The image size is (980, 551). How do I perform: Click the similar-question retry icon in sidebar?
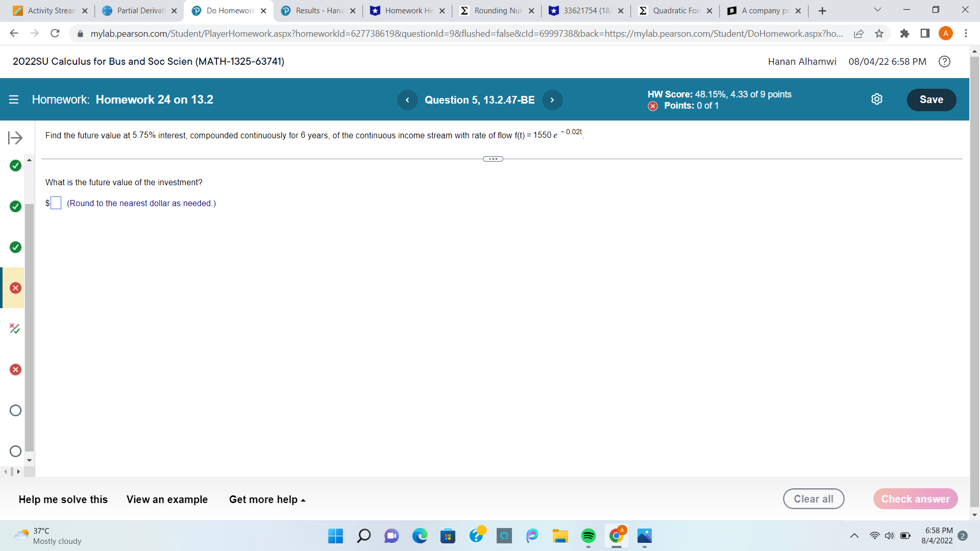click(x=15, y=329)
